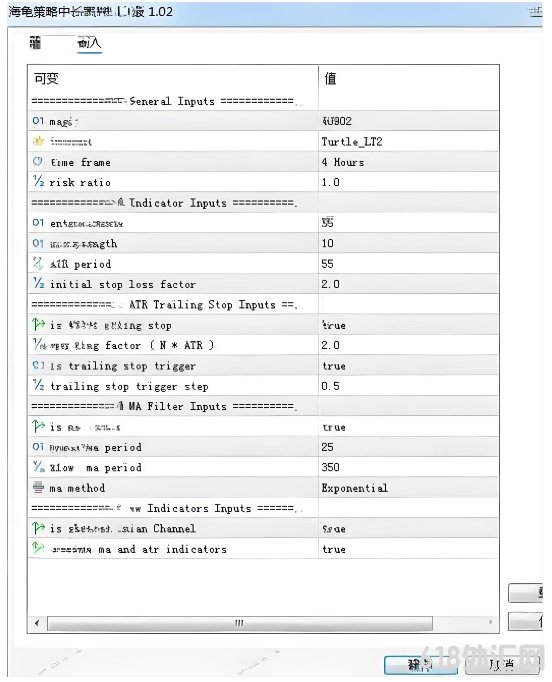The width and height of the screenshot is (552, 682).
Task: Click the clock icon next to time frame
Action: click(38, 162)
